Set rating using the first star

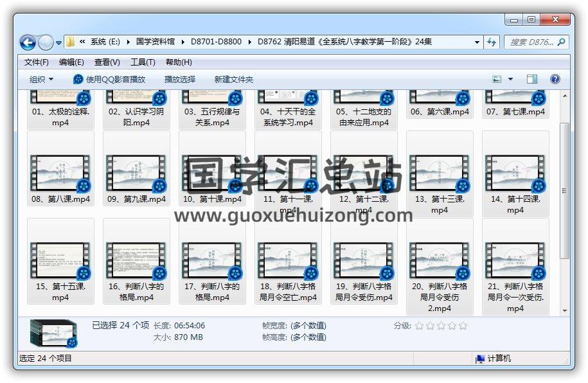tap(419, 326)
